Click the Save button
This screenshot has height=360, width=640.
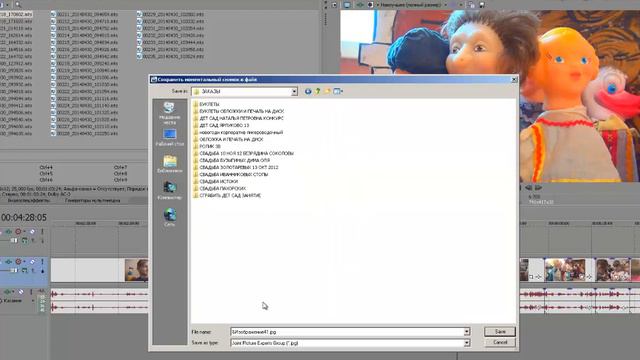(x=500, y=331)
